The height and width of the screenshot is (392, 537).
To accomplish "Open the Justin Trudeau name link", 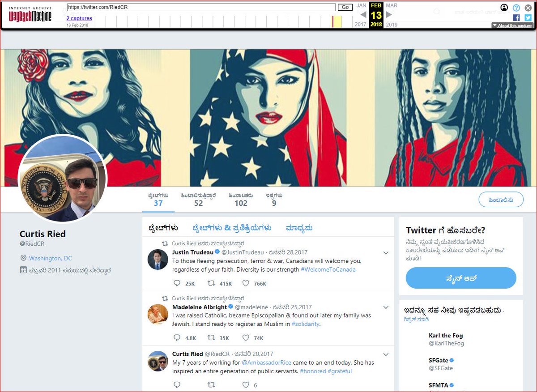I will [193, 252].
